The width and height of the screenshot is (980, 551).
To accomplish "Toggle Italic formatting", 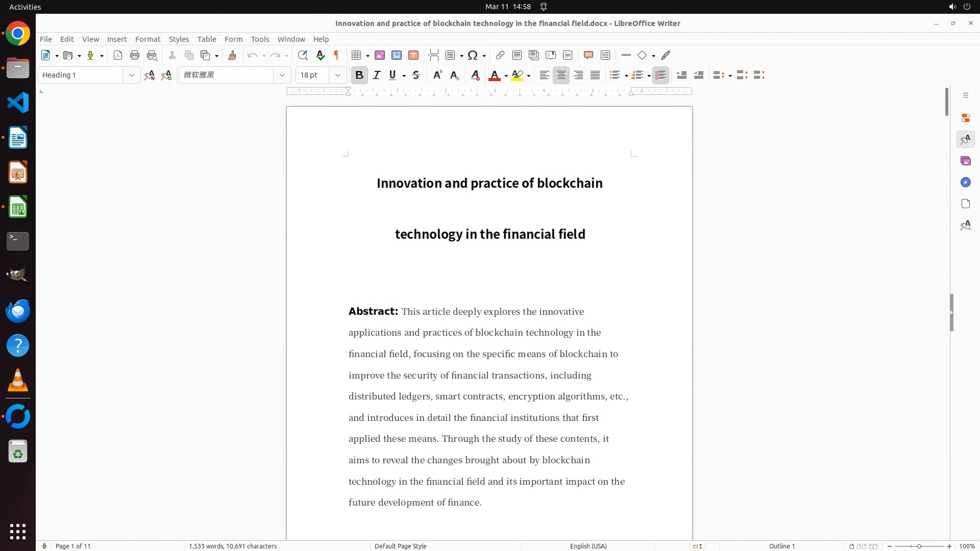I will pos(377,76).
